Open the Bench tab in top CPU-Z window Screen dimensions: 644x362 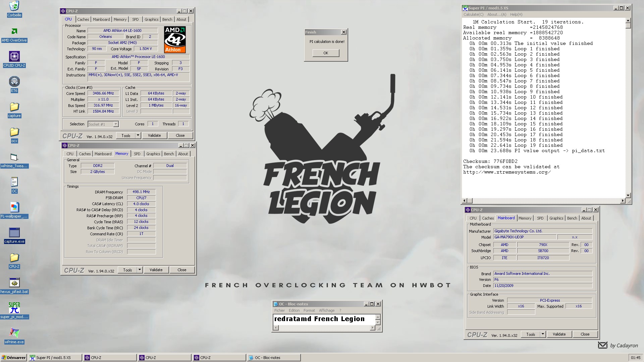point(167,19)
